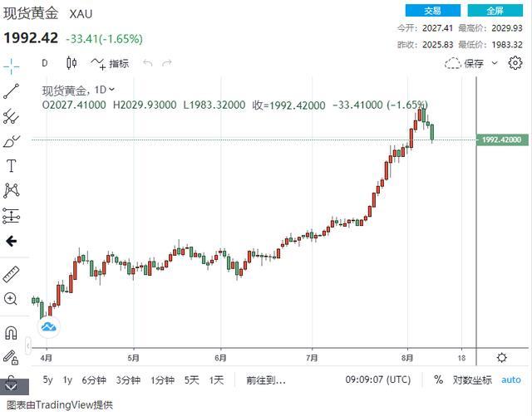Select the trend line drawing tool

click(12, 91)
